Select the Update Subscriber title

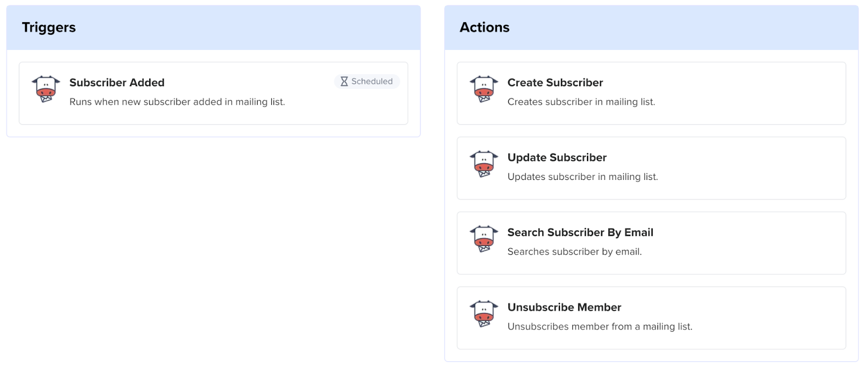pos(557,157)
